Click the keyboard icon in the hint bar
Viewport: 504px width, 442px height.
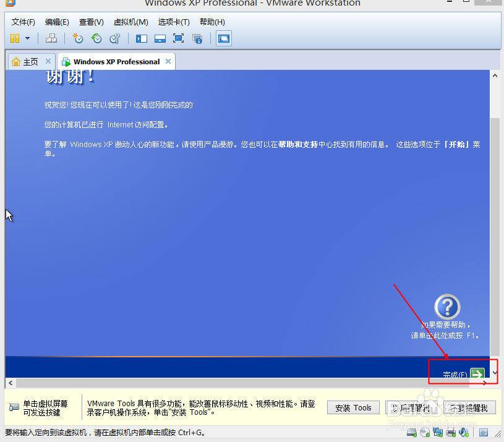click(14, 407)
